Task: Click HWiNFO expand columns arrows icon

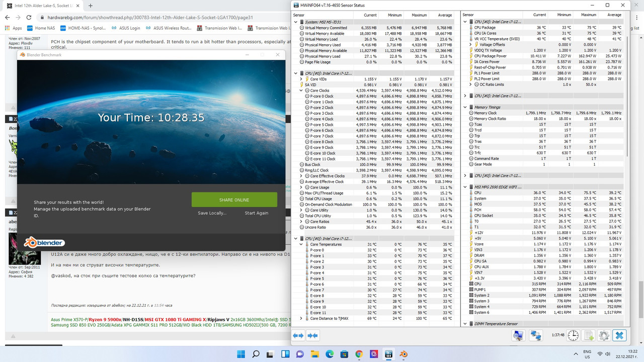Action: pyautogui.click(x=298, y=335)
